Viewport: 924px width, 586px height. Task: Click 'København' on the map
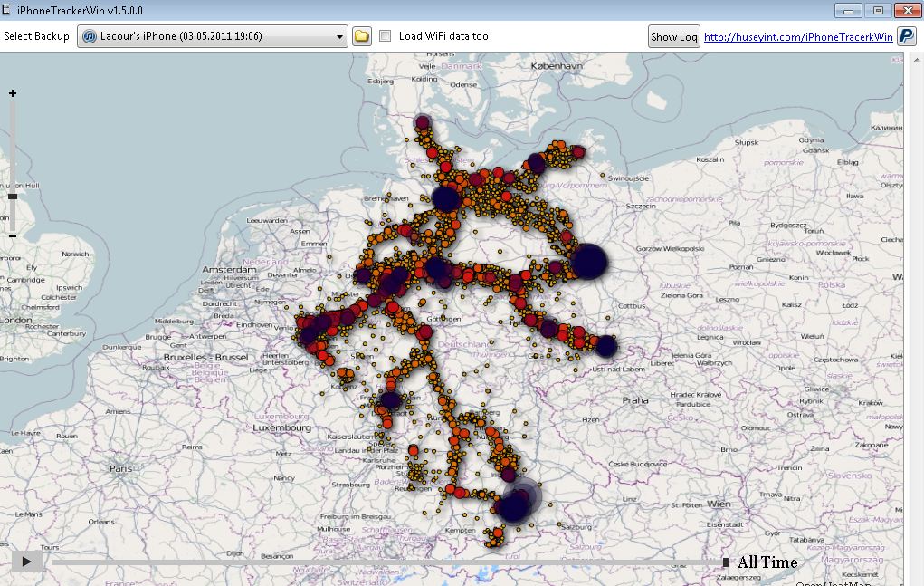coord(557,66)
